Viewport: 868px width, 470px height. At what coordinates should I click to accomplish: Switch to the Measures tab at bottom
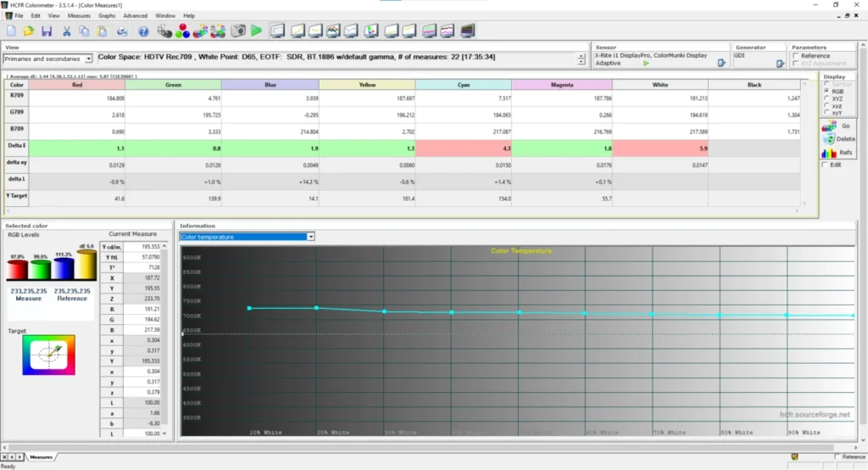tap(41, 457)
